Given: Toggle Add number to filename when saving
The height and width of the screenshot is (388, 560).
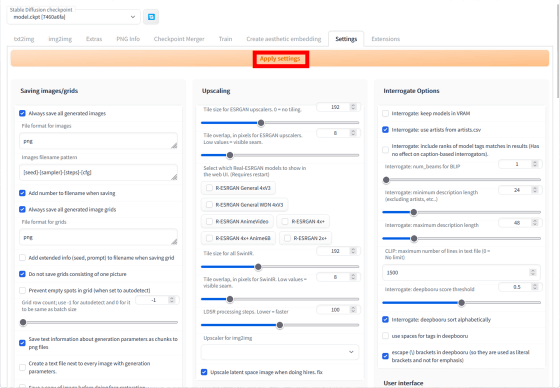Looking at the screenshot, I should (x=22, y=193).
